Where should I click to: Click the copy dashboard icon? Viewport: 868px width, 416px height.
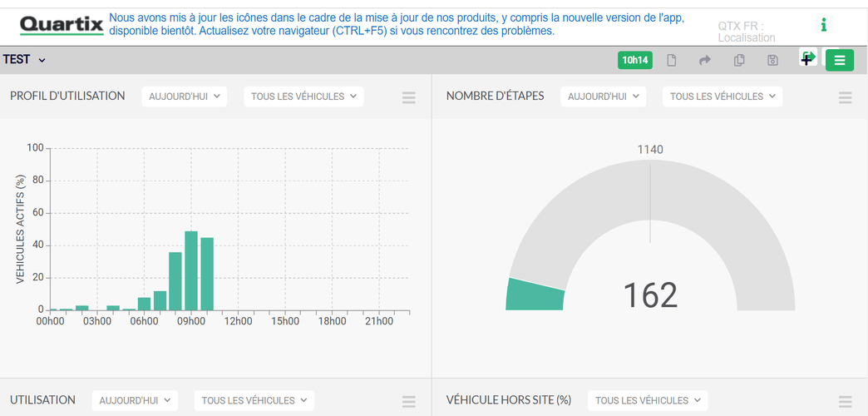point(739,60)
